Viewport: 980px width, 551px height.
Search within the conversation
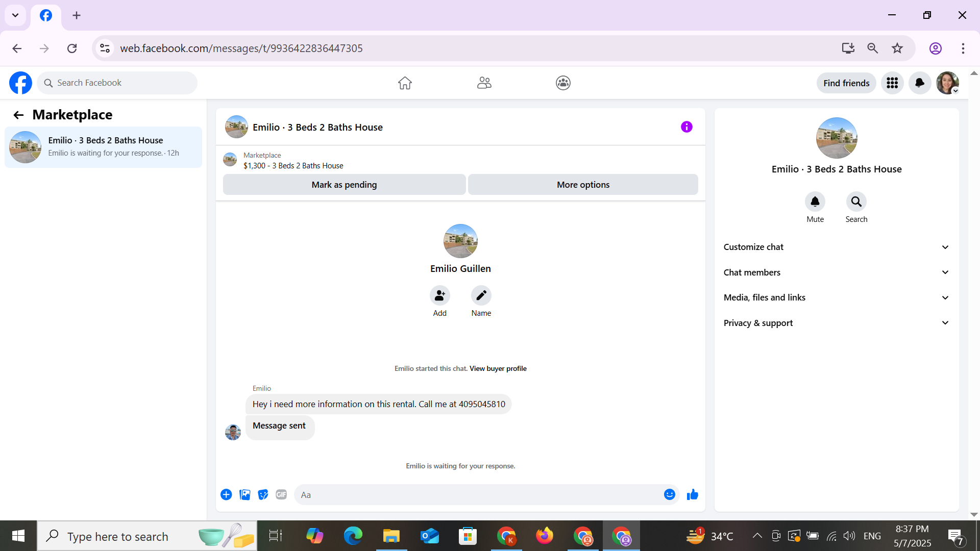point(856,202)
